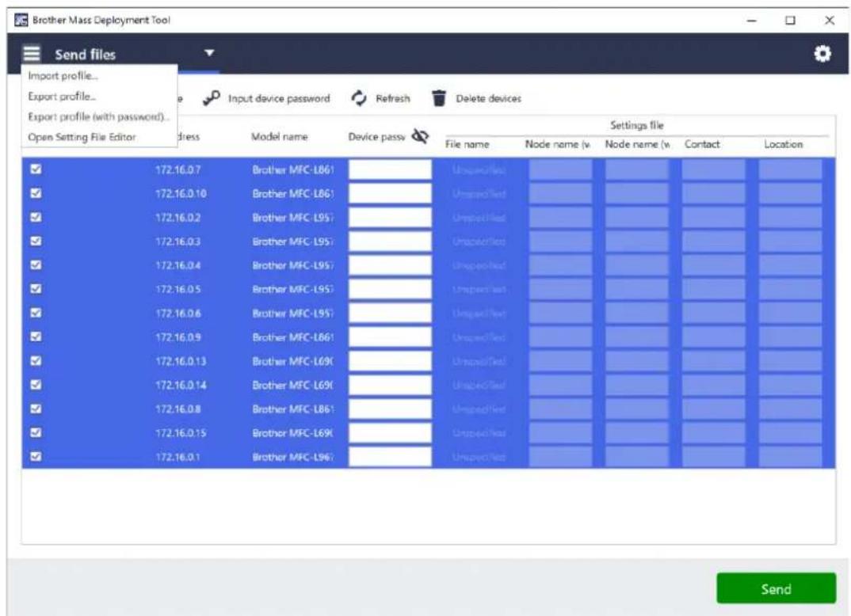
Task: Click model name in 172.16.0.1 row
Action: tap(292, 457)
